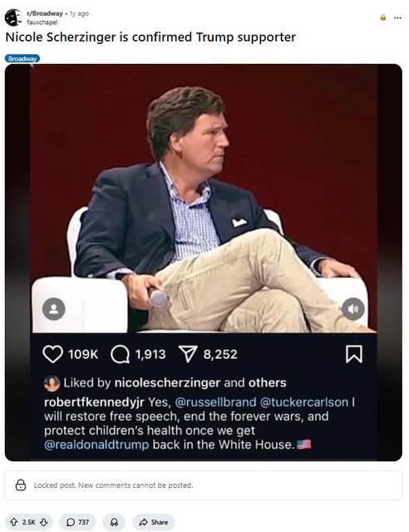Click the r/Broadway community link
The width and height of the screenshot is (409, 532).
click(x=45, y=13)
